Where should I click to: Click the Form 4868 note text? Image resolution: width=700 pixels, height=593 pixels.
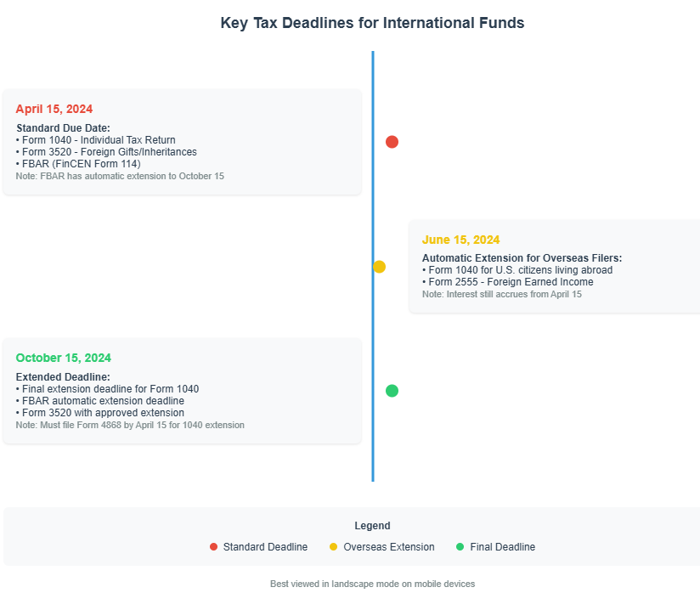130,425
